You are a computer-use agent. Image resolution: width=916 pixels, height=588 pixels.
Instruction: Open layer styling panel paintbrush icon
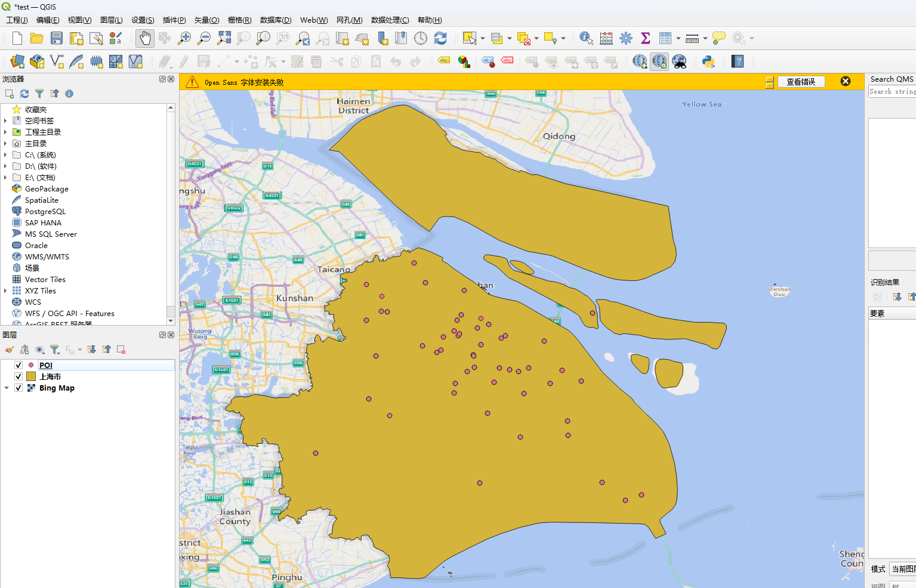(10, 349)
